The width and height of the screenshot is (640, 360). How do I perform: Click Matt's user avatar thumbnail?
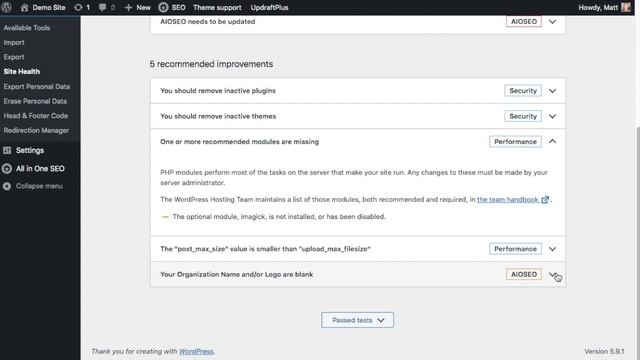tap(626, 7)
